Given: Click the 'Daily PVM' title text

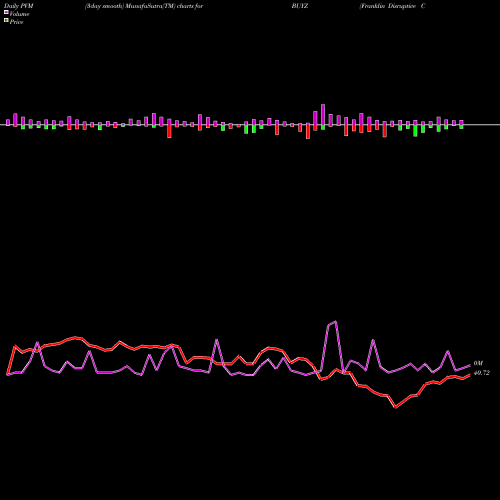Looking at the screenshot, I should click(19, 6).
